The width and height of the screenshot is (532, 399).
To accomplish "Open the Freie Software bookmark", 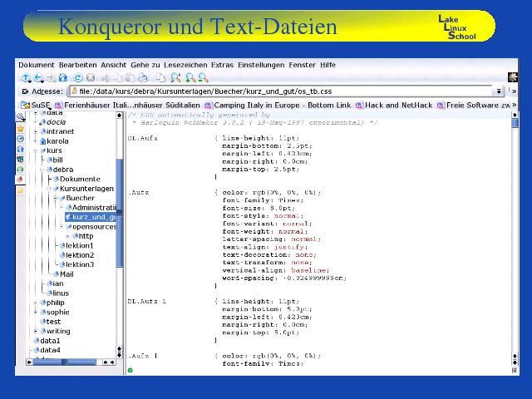I will coord(474,106).
